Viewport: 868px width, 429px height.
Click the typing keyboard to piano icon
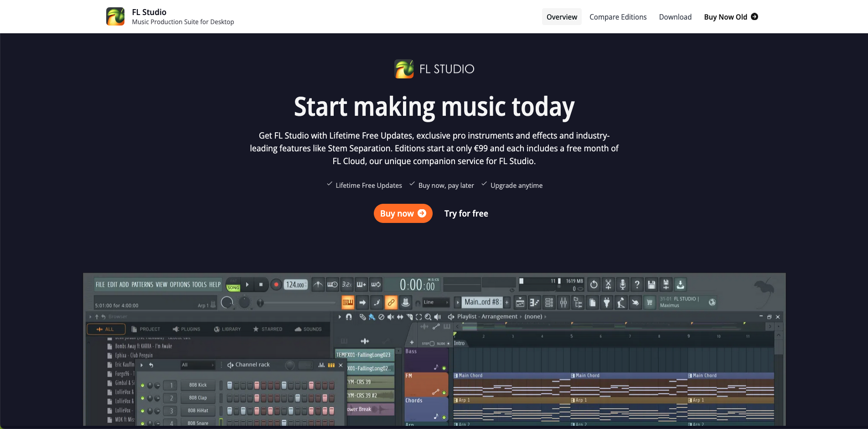point(348,302)
